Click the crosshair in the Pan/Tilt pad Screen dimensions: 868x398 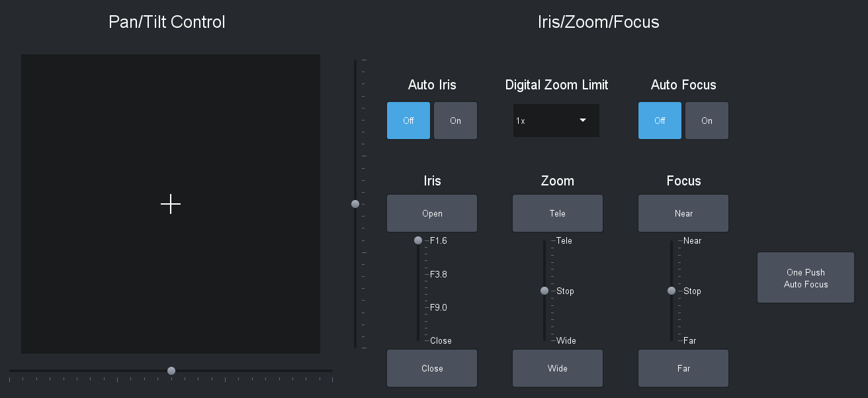tap(171, 205)
